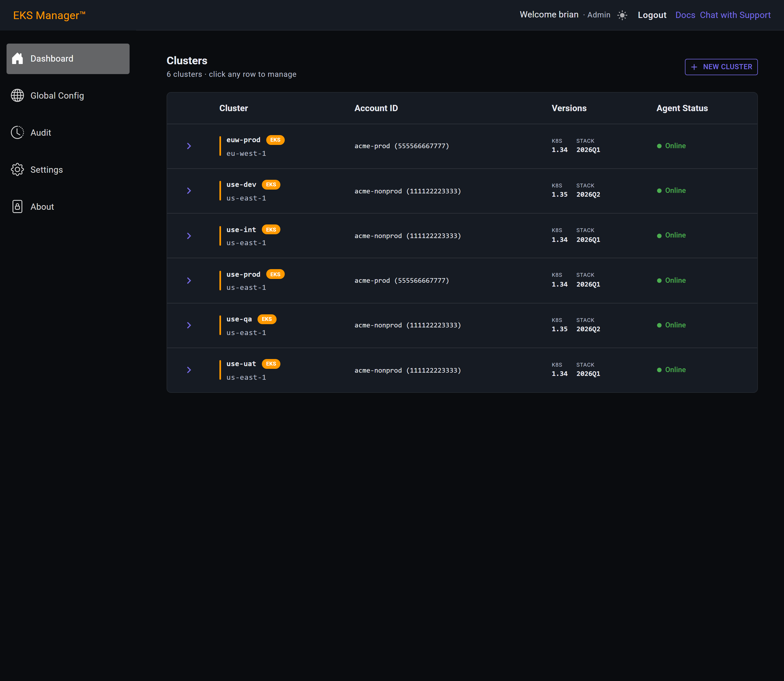Click the EKS badge on use-uat

click(x=271, y=364)
